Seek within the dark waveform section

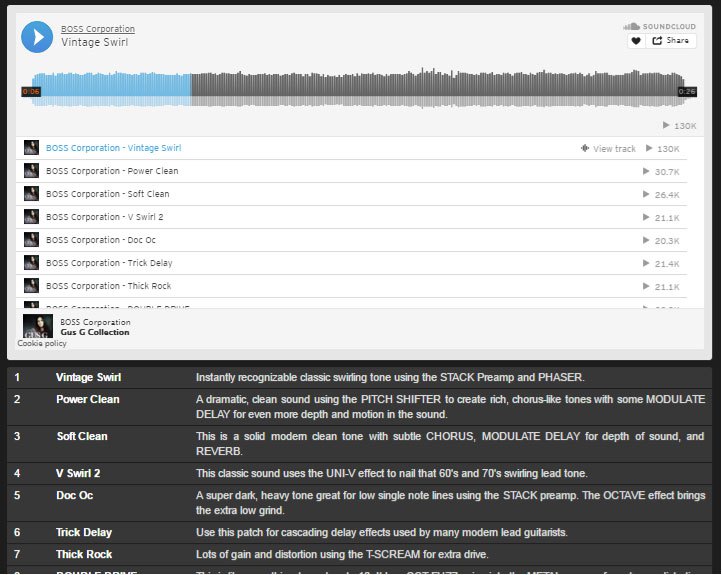click(x=437, y=88)
